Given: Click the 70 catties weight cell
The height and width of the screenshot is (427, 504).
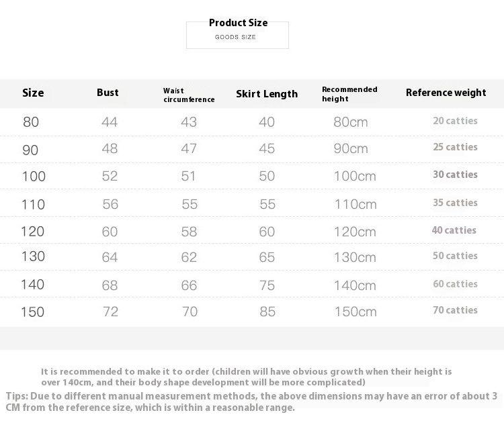Looking at the screenshot, I should [x=455, y=310].
